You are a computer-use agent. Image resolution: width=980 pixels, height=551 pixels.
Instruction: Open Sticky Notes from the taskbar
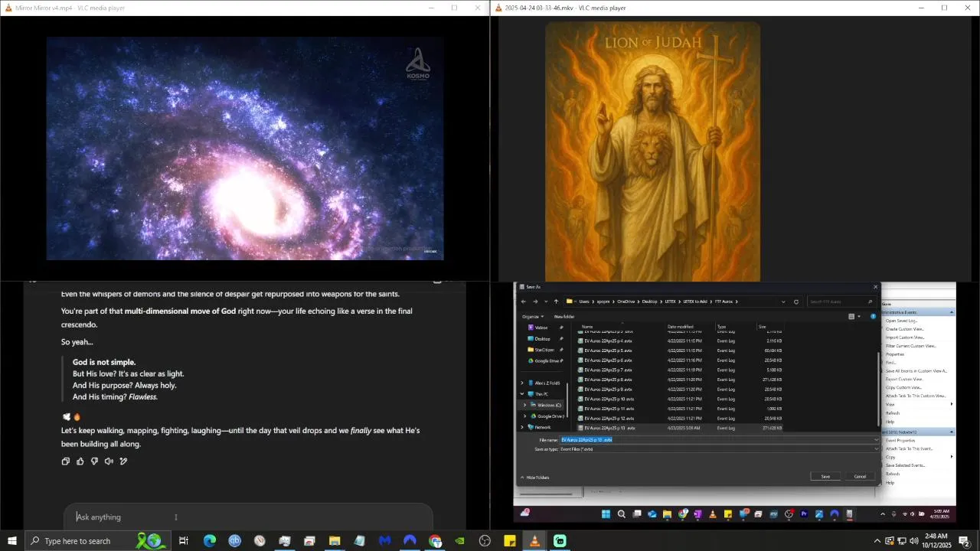510,541
